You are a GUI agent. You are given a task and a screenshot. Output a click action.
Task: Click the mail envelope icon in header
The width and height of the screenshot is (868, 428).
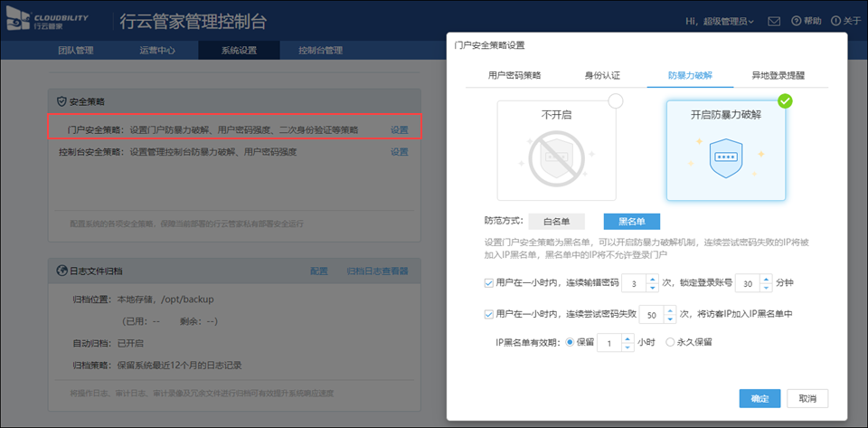coord(774,21)
